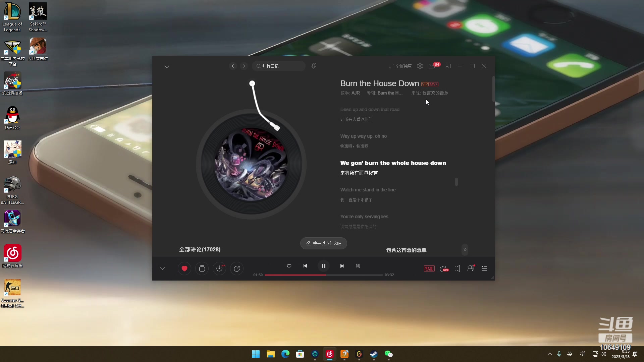Collapse player with top-left chevron
The height and width of the screenshot is (362, 644).
[167, 67]
